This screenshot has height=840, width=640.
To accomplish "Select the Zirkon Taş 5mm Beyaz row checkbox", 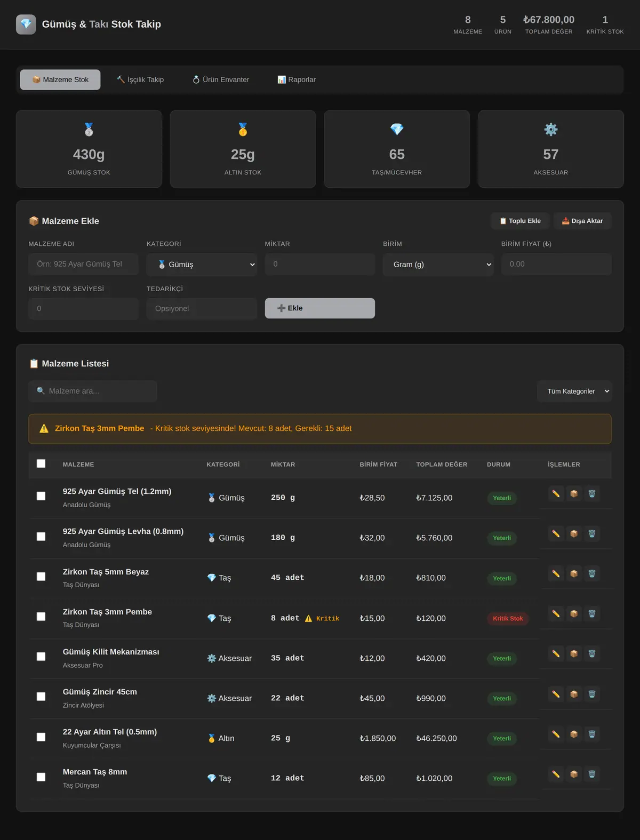I will tap(41, 577).
